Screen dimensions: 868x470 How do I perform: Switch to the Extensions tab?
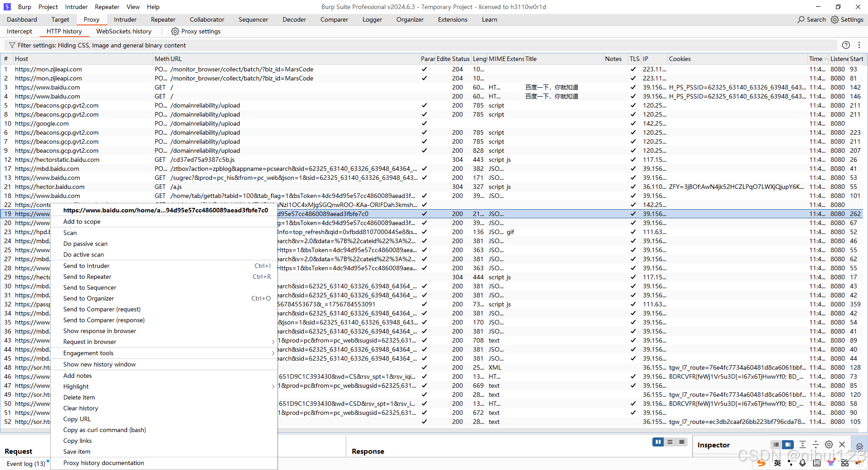point(453,19)
